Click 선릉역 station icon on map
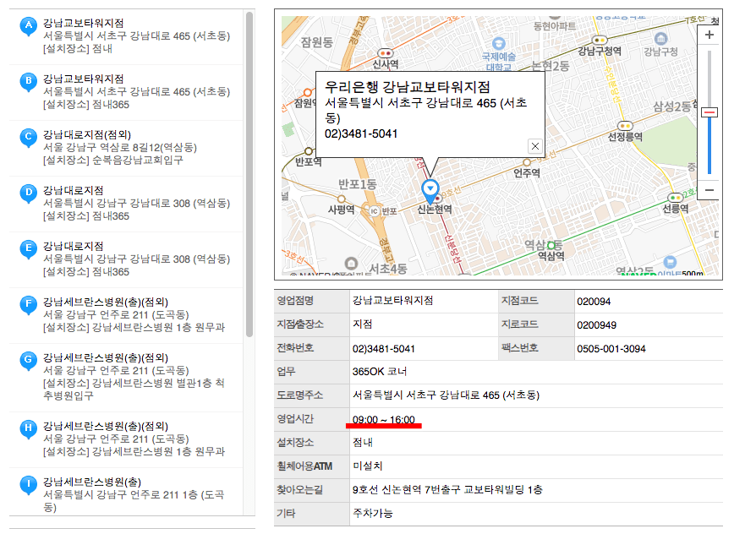The width and height of the screenshot is (756, 534). pyautogui.click(x=675, y=198)
